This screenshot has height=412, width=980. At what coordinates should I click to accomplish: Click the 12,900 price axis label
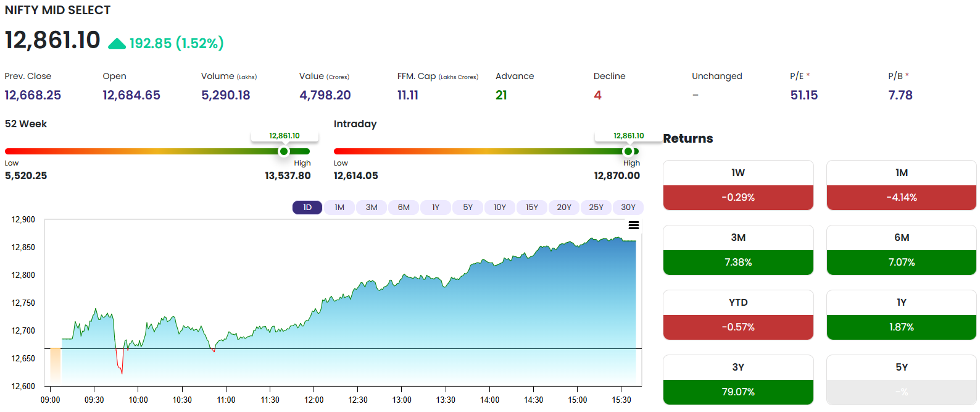point(23,219)
